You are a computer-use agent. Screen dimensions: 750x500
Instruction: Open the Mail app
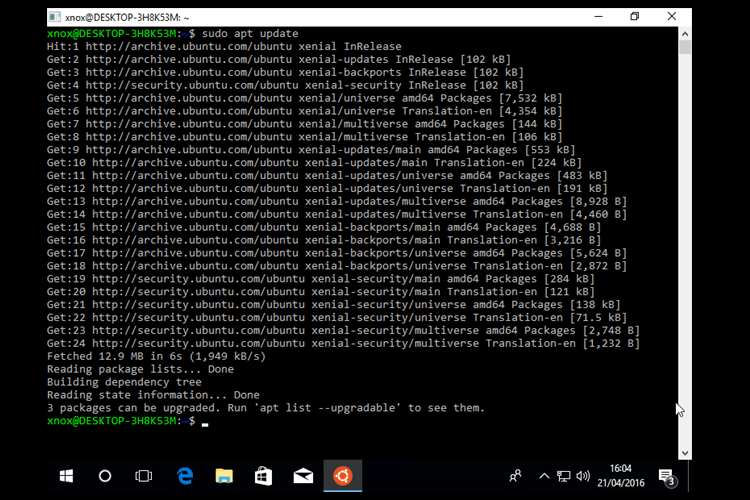pyautogui.click(x=303, y=476)
